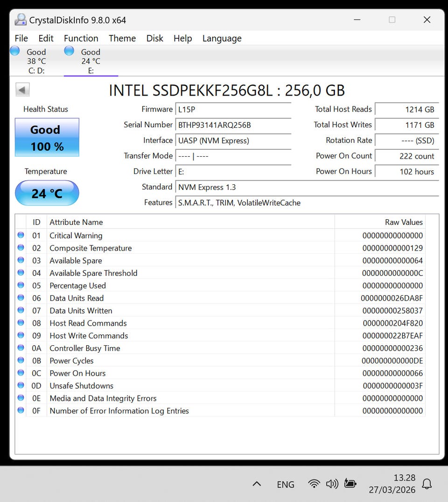
Task: Select the C: D: disk status orb
Action: pos(15,51)
